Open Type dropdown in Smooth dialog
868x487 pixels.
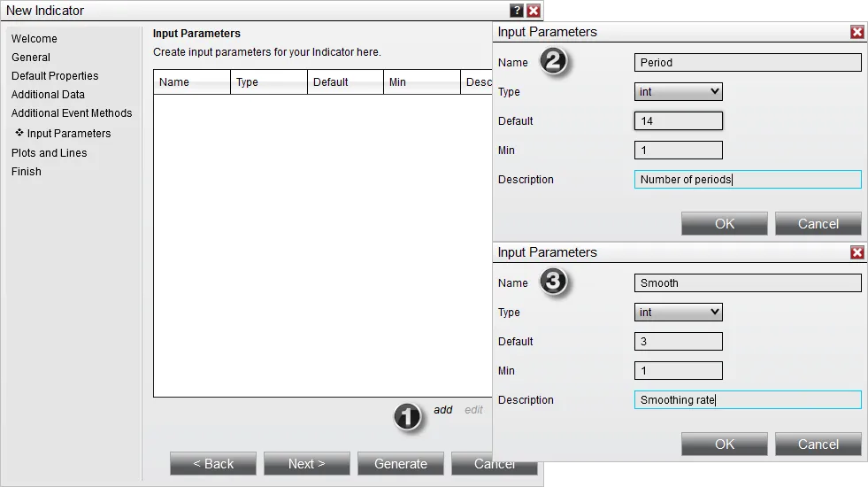tap(678, 313)
